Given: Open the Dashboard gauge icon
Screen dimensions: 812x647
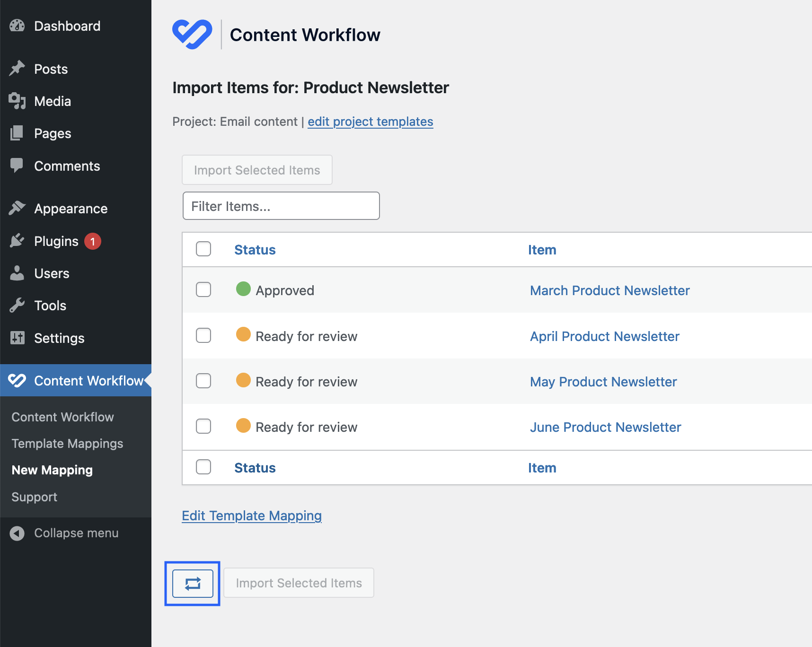Looking at the screenshot, I should 17,26.
